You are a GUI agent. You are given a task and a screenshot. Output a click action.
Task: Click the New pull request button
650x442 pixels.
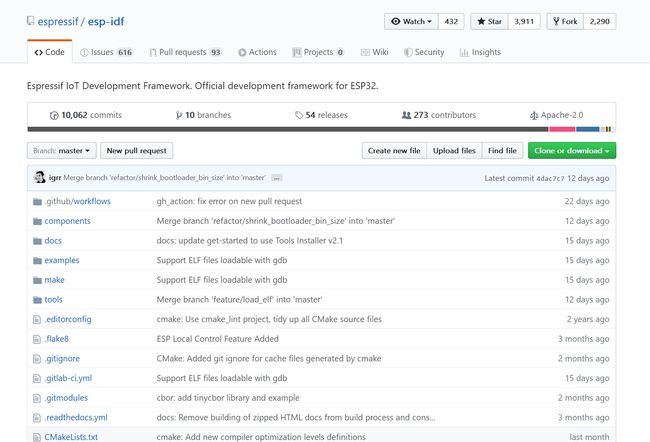[136, 151]
